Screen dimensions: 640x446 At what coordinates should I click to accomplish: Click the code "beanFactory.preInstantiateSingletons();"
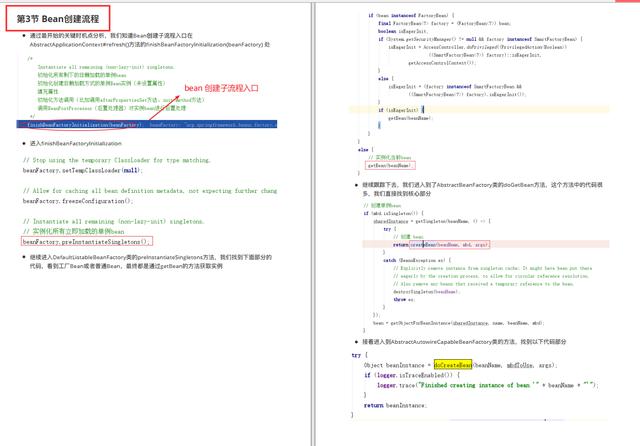[87, 242]
